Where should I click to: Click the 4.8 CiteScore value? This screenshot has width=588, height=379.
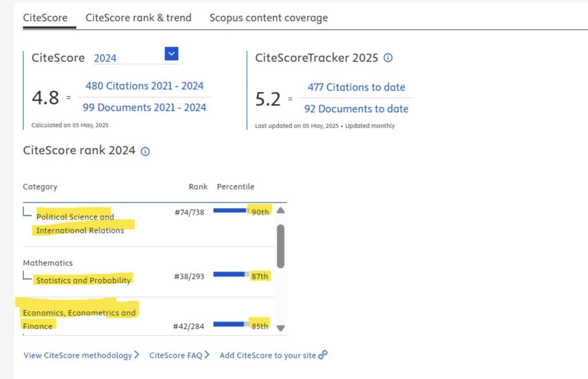(x=45, y=98)
